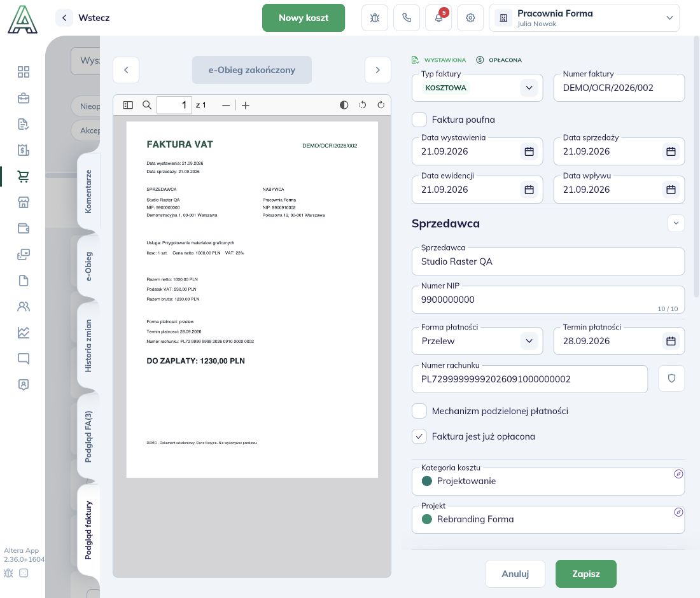Open the blank document icon in sidebar
This screenshot has height=598, width=700.
(x=23, y=281)
